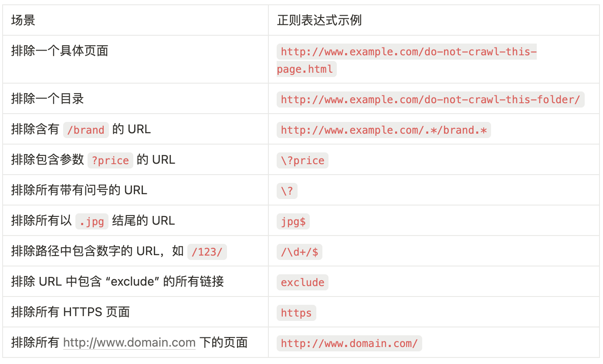Select the text 排除一个目录
Viewport: 603px width, 364px height.
click(x=47, y=99)
